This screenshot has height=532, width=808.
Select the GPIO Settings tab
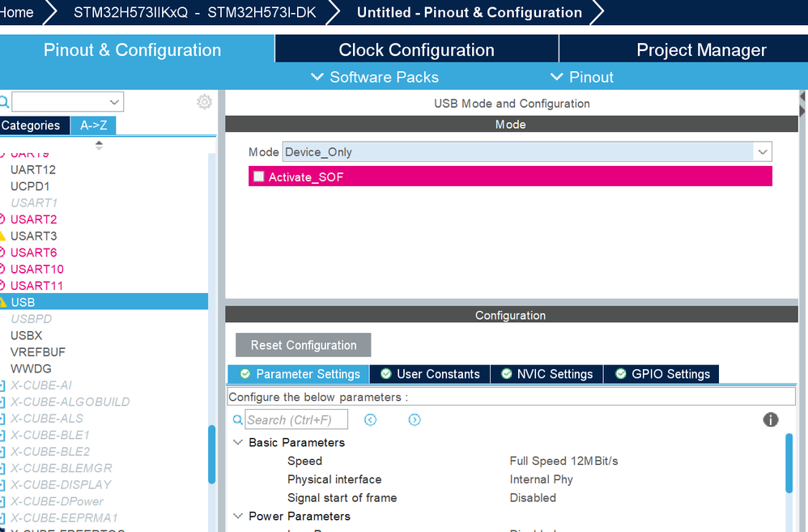pyautogui.click(x=661, y=374)
